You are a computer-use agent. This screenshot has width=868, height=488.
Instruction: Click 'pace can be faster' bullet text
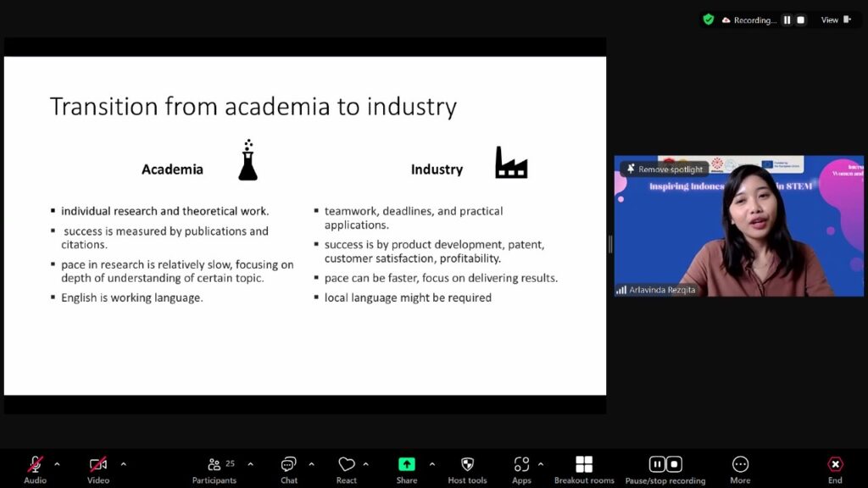441,278
